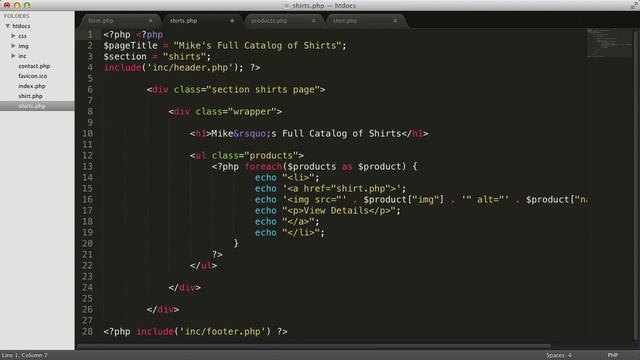Screen dimensions: 640x360
Task: Click the green zoom window button
Action: (27, 5)
